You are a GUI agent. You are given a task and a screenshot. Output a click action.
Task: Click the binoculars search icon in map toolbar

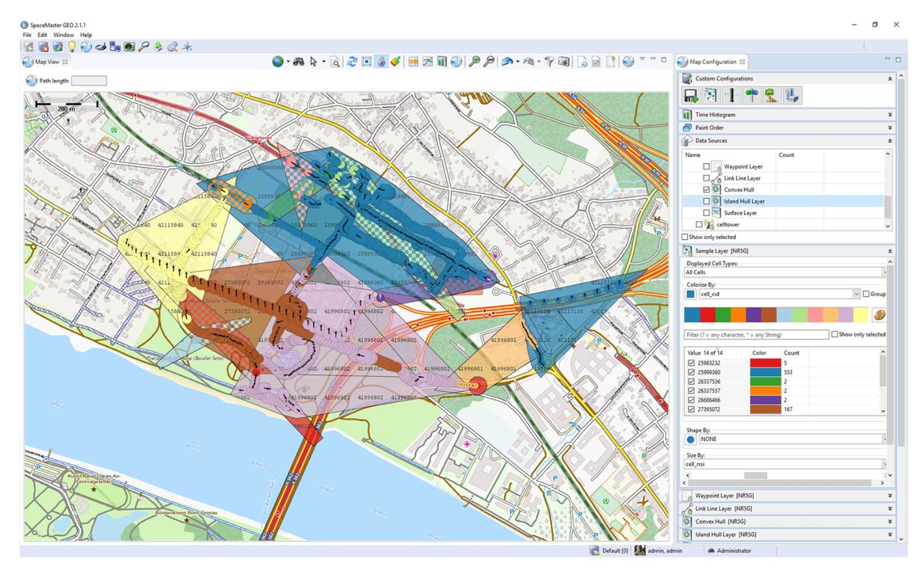298,62
